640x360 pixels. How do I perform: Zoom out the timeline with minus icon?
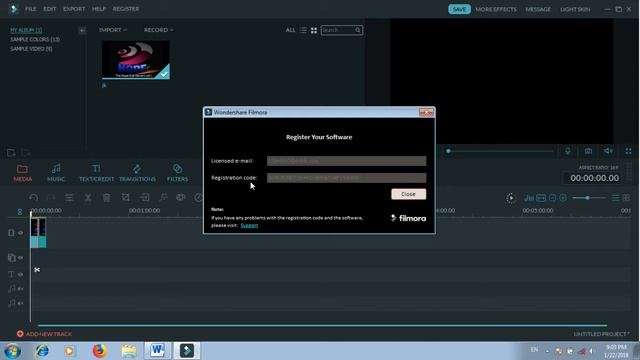[552, 198]
